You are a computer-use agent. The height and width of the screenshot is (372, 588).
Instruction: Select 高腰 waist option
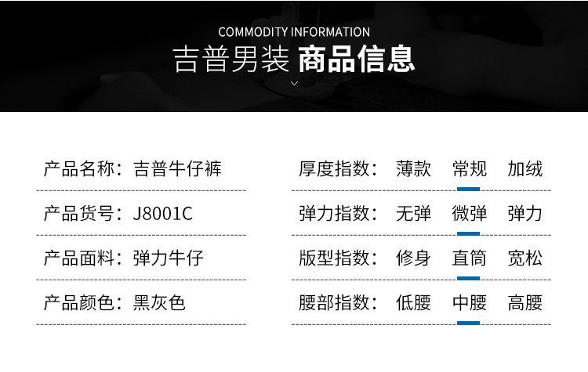click(524, 303)
